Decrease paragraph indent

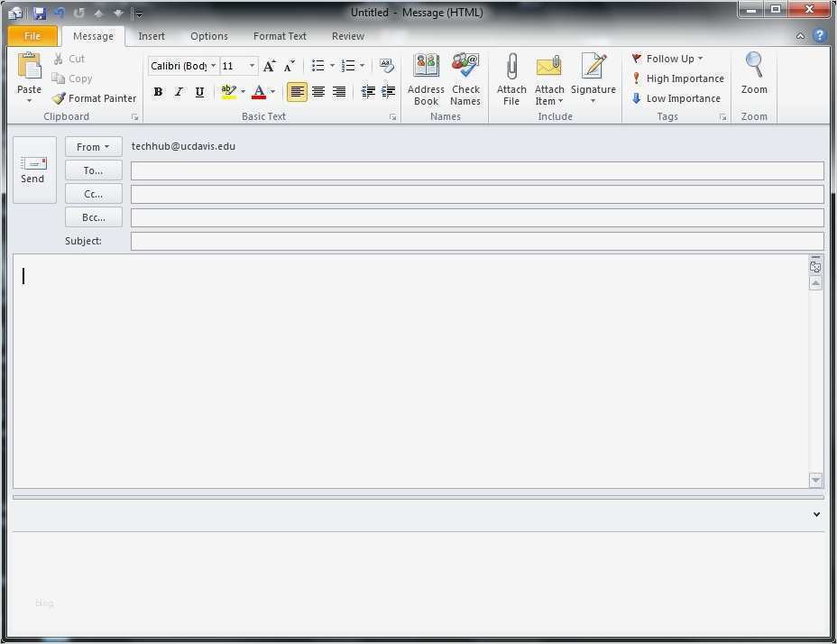[x=368, y=91]
